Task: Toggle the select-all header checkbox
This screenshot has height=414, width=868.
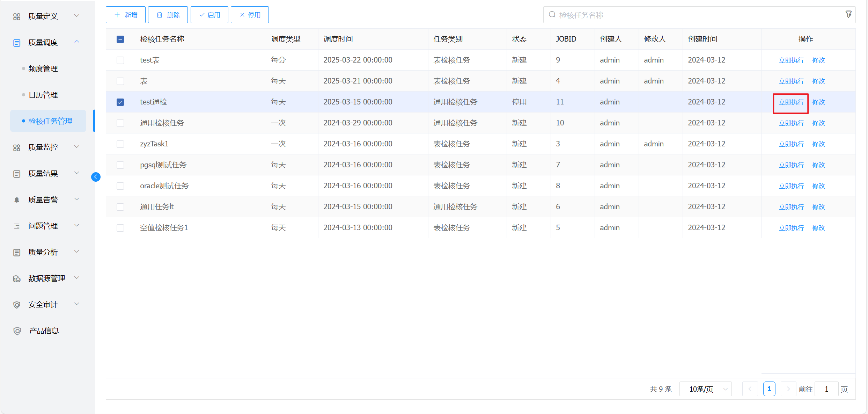Action: click(x=120, y=39)
